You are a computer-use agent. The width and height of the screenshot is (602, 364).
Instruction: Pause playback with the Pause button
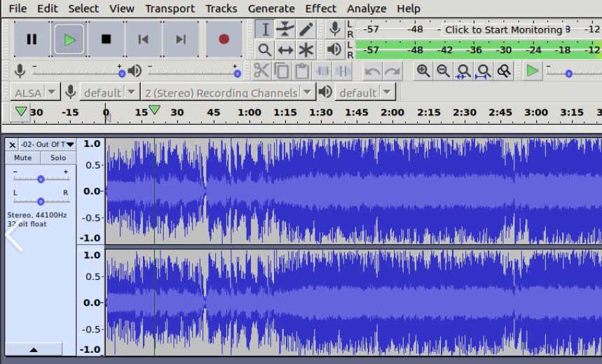[32, 39]
